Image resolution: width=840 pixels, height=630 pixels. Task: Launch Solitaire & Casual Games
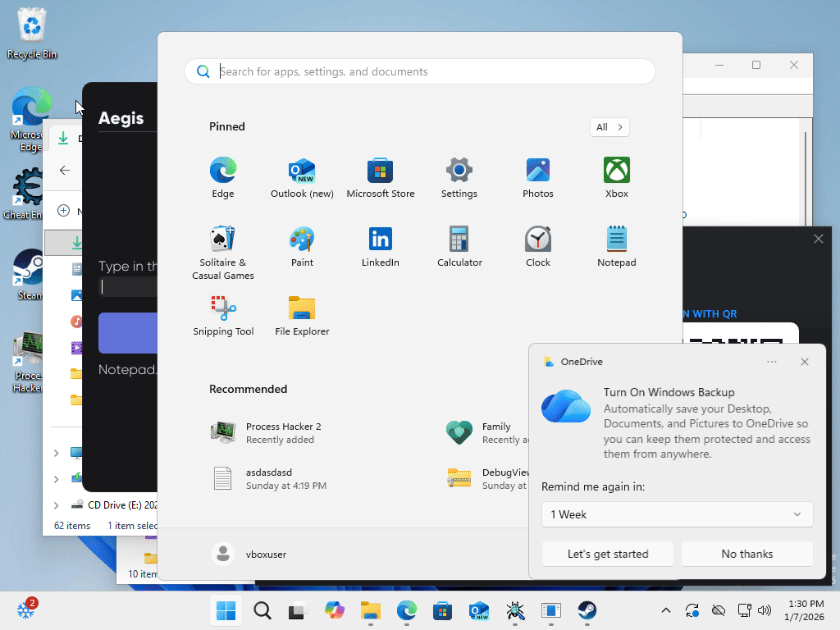[x=223, y=253]
